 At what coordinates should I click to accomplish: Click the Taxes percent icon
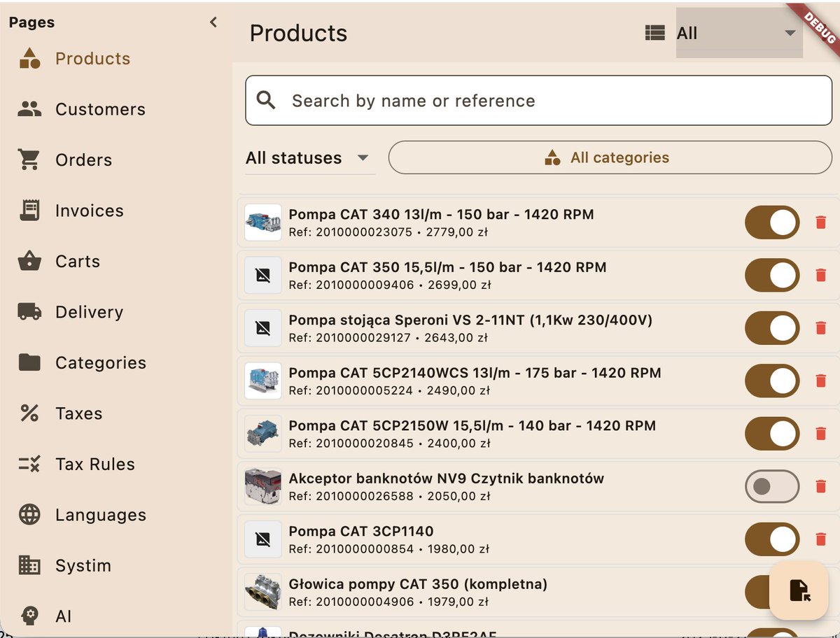coord(29,413)
